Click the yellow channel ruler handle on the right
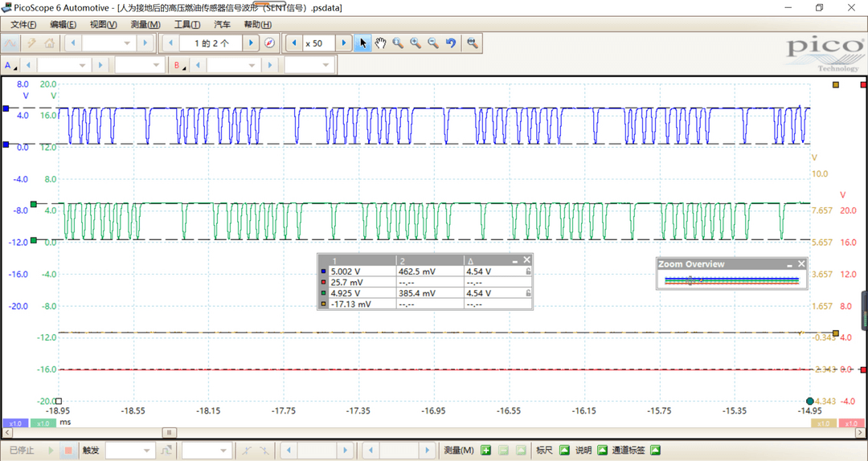 point(836,334)
